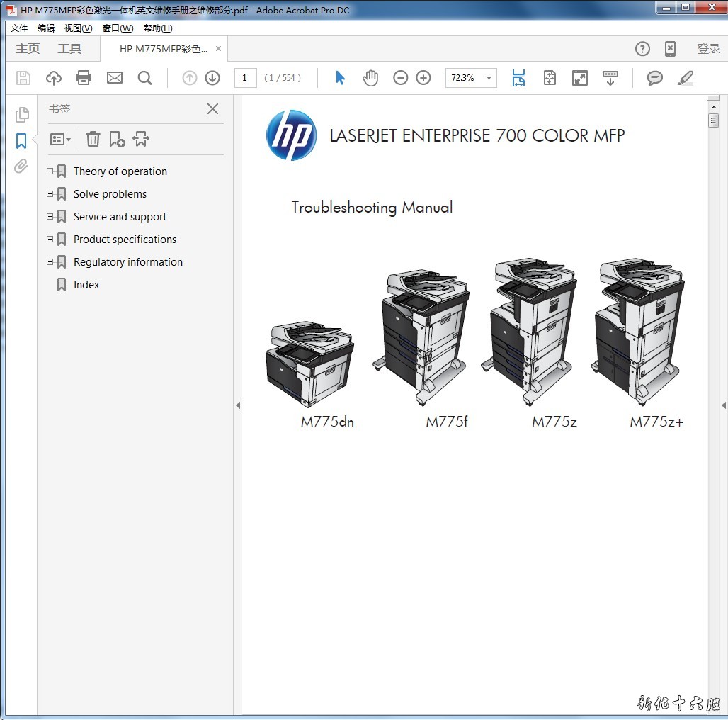Click the Print file icon
Viewport: 728px width, 720px height.
tap(84, 78)
